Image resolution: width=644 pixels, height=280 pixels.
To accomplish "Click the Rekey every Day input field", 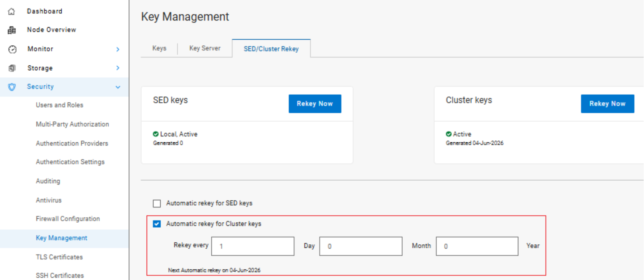I will [x=253, y=246].
